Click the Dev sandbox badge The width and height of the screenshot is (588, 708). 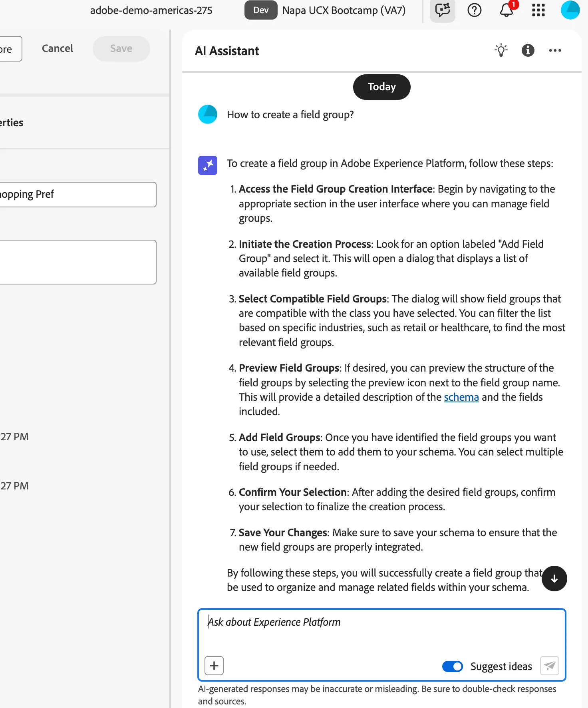[x=261, y=10]
